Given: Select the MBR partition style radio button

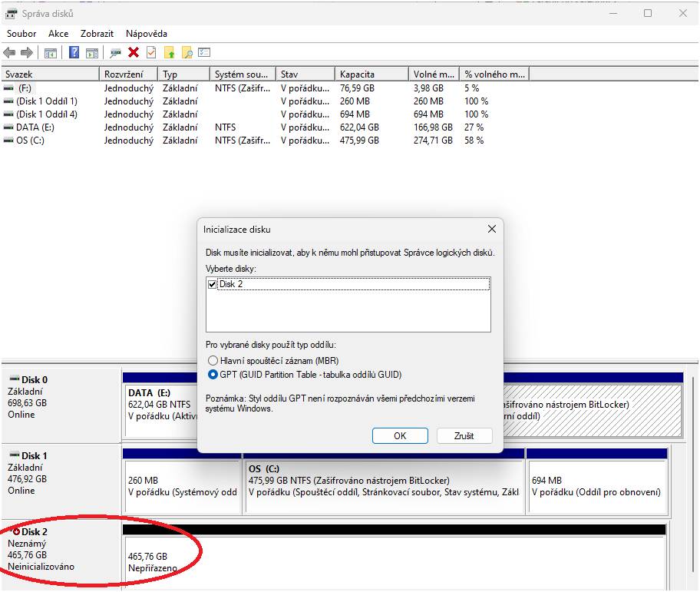Looking at the screenshot, I should point(213,360).
